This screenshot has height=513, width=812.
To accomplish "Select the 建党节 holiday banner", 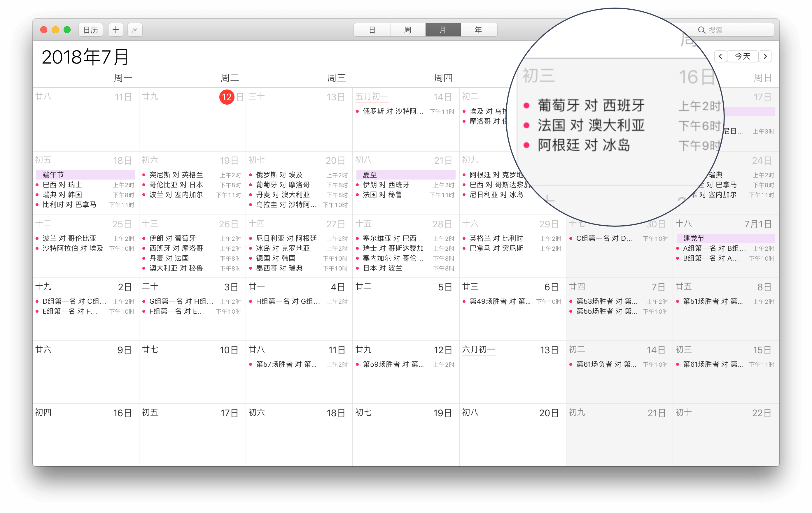I will [x=726, y=238].
